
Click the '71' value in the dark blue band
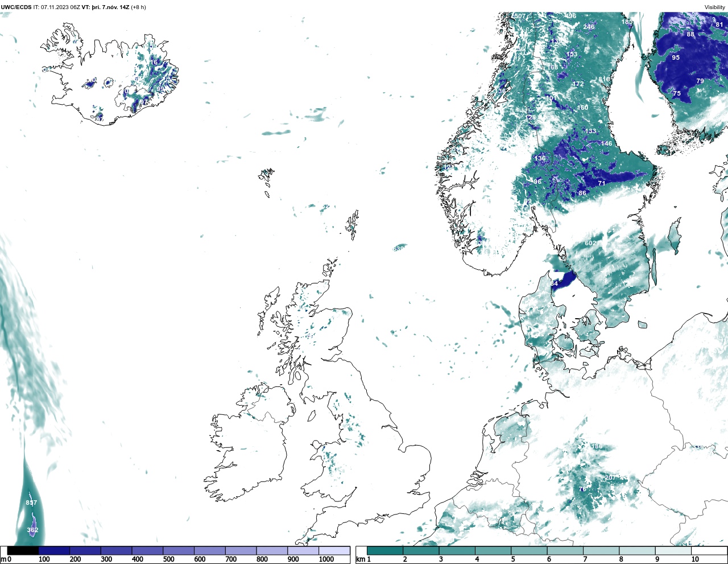(602, 183)
